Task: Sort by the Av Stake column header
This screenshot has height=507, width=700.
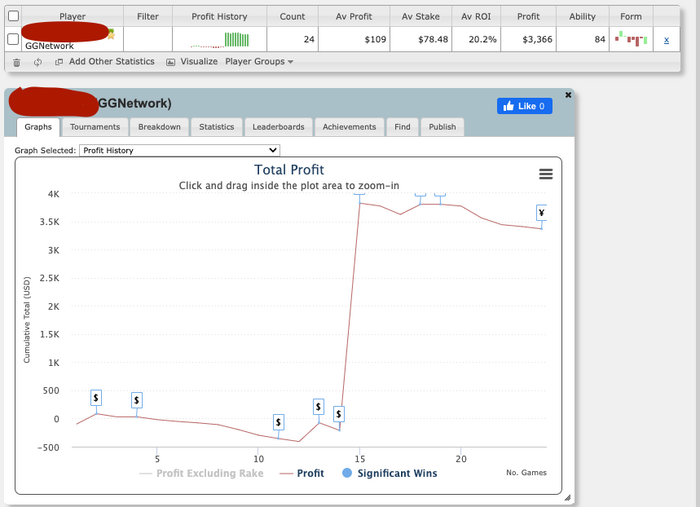Action: pos(421,17)
